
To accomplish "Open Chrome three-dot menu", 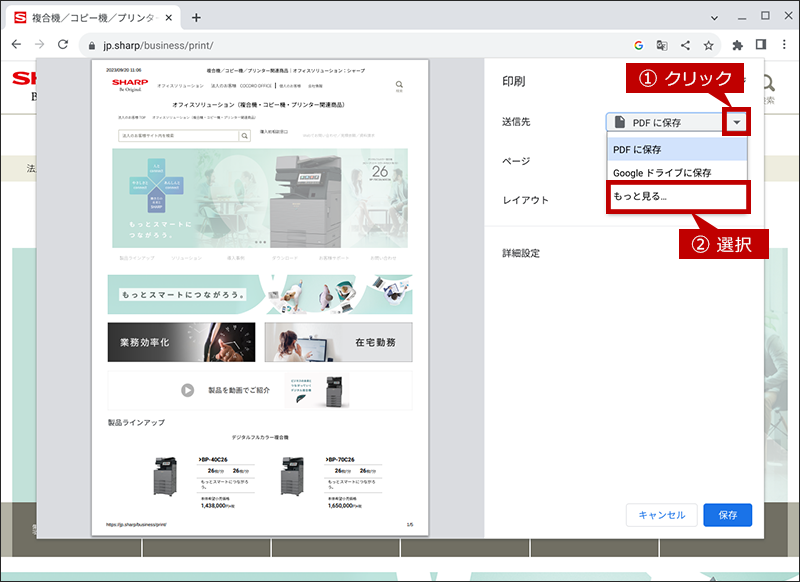I will pos(784,45).
